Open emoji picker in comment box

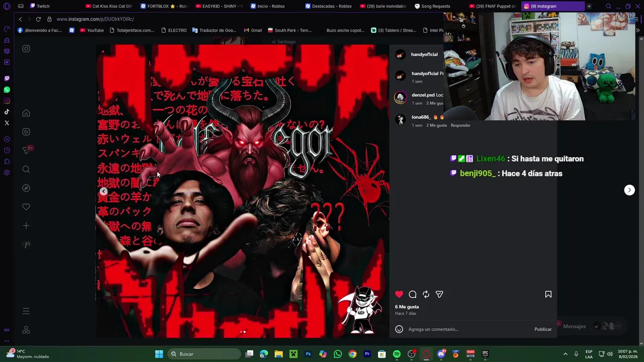click(x=399, y=329)
